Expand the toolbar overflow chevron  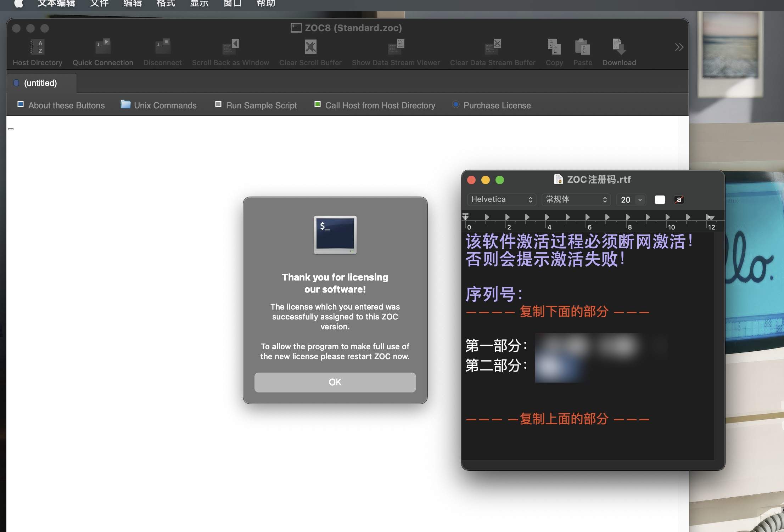678,47
